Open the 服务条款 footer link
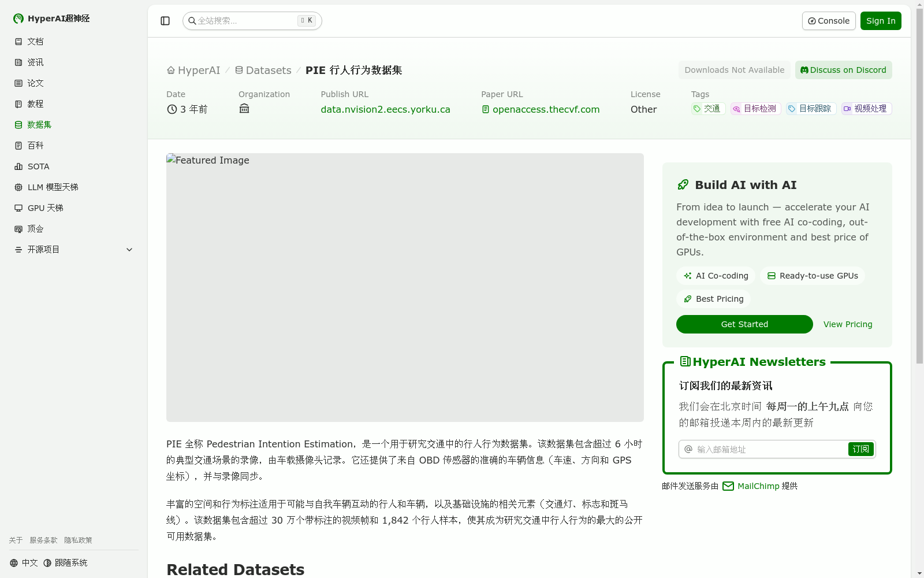The width and height of the screenshot is (924, 578). coord(43,540)
